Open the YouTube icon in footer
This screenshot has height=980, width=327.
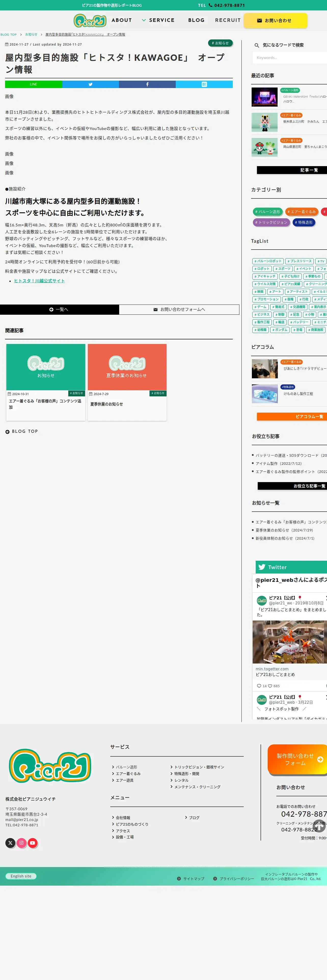click(32, 843)
